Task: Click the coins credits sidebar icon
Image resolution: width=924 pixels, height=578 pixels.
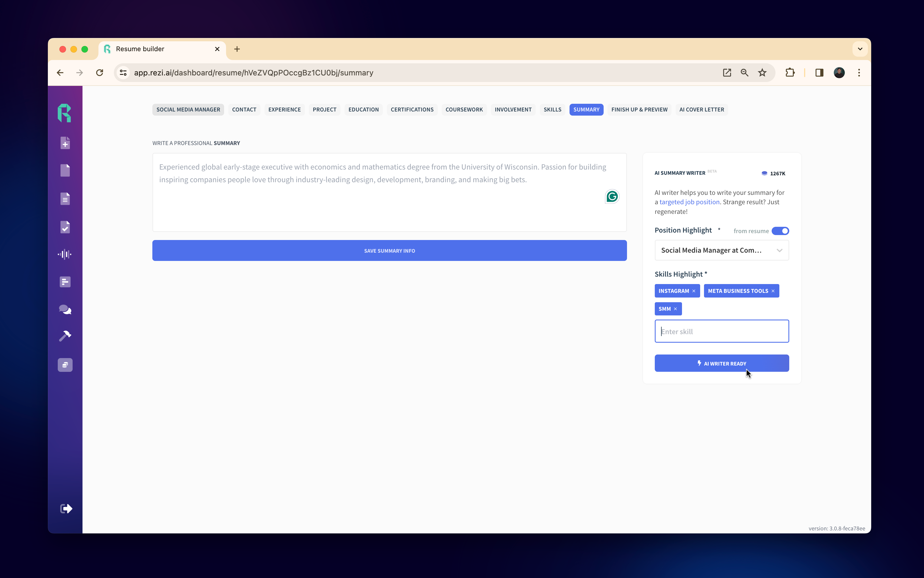Action: click(65, 365)
